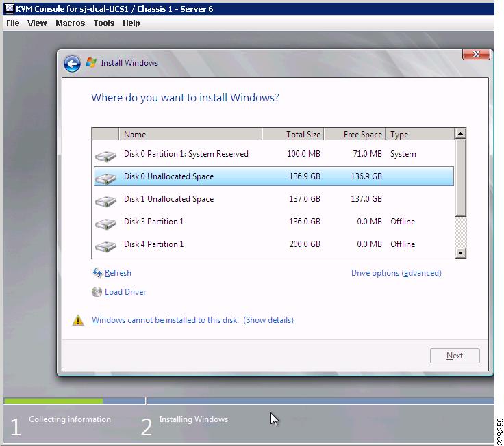
Task: Sort by the Type column header
Action: click(420, 134)
